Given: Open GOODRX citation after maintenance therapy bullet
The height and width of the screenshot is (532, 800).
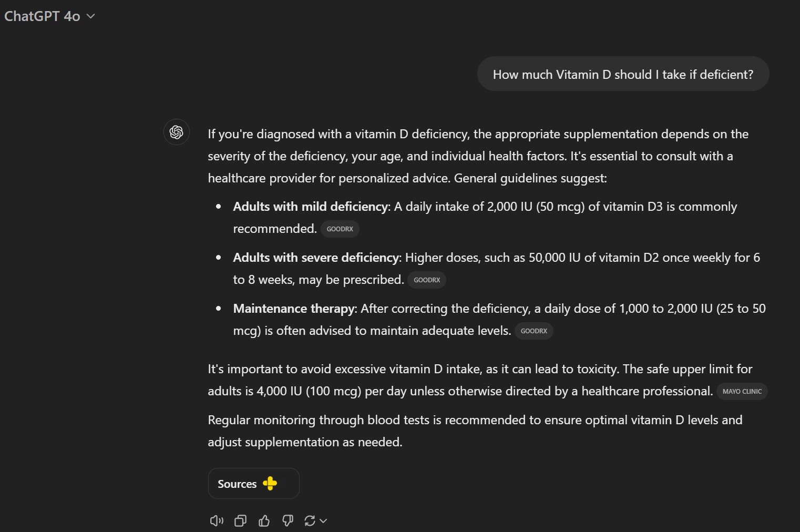Looking at the screenshot, I should click(534, 331).
